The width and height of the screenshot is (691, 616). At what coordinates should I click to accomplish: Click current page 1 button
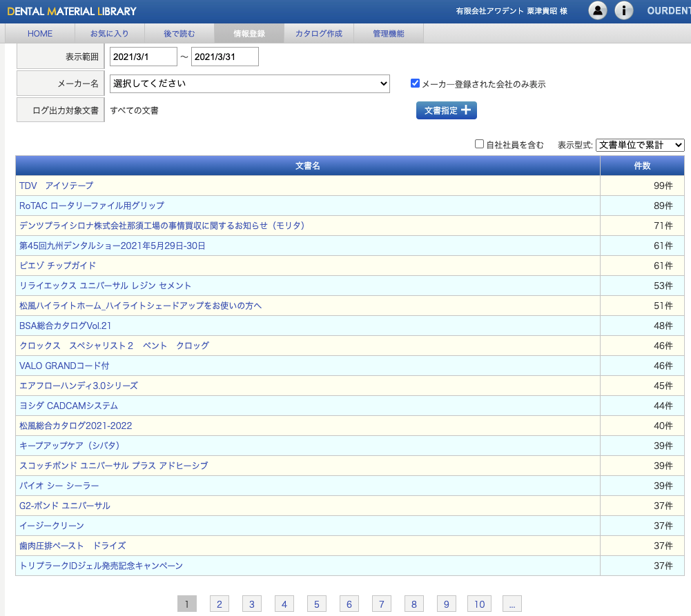coord(187,604)
